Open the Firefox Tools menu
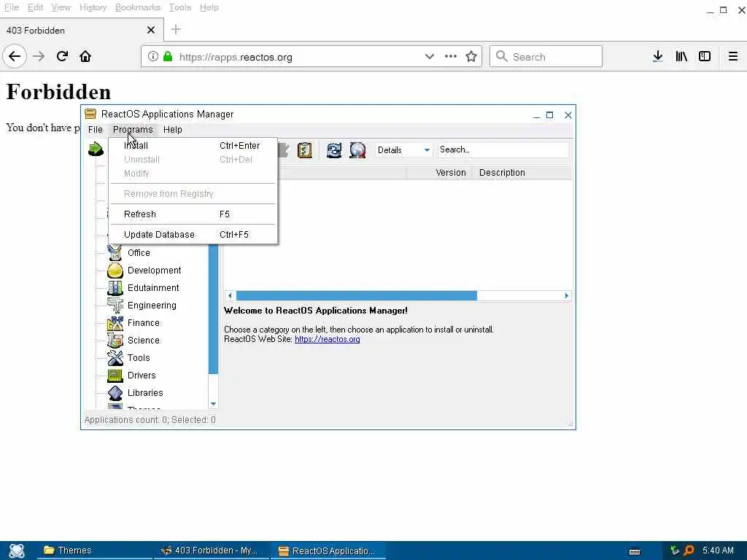747x560 pixels. pos(180,7)
